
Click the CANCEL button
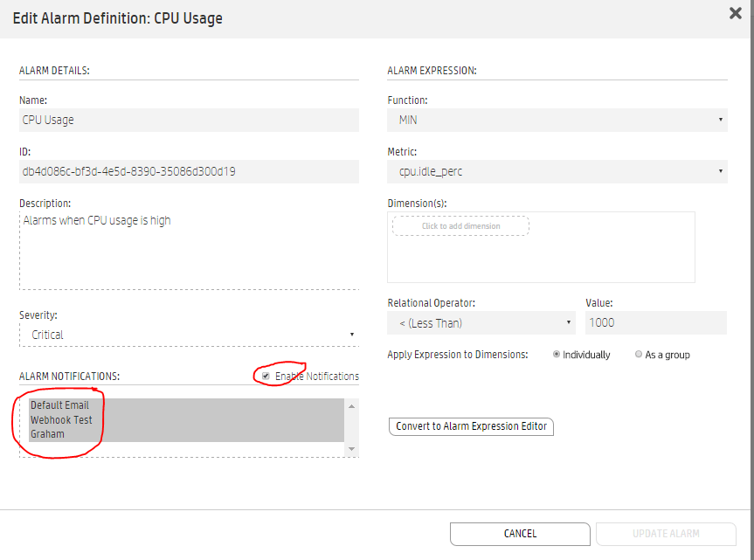point(520,534)
